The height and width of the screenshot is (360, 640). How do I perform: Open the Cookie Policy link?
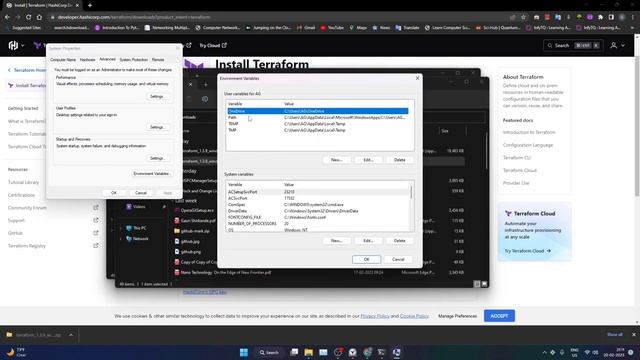click(x=414, y=316)
